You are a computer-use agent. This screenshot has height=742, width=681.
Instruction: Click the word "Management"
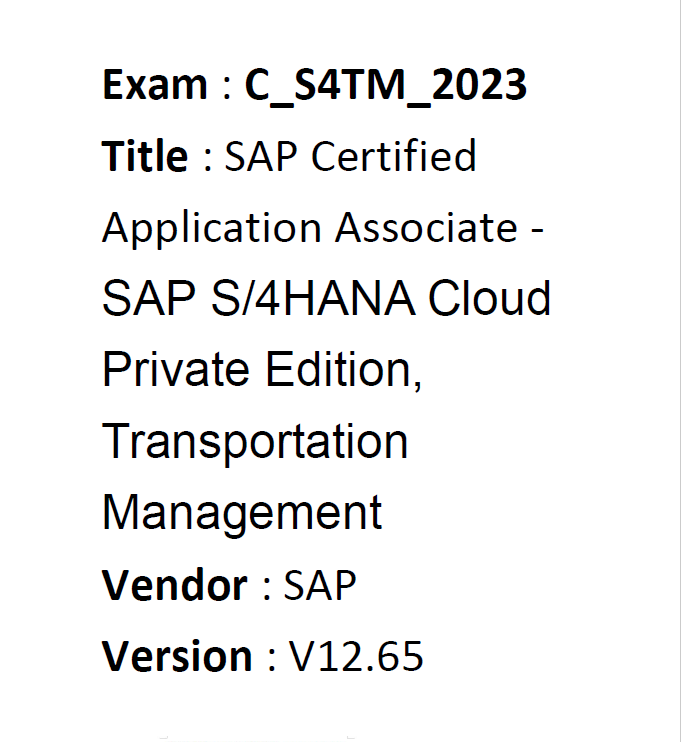click(242, 514)
